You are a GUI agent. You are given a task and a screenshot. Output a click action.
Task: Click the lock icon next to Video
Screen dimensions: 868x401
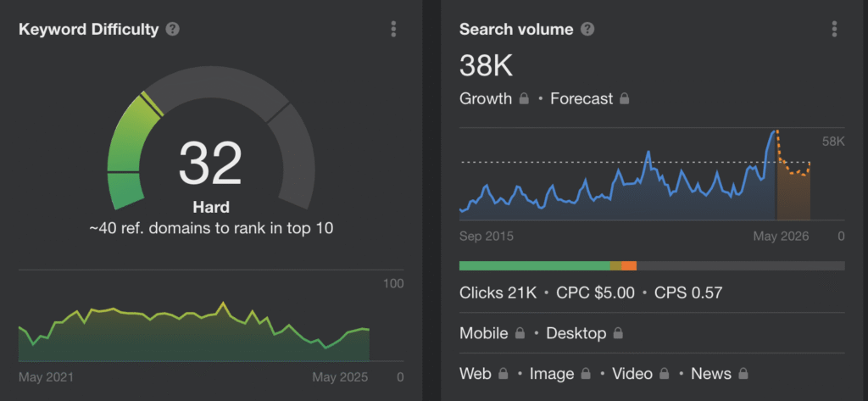(x=664, y=373)
